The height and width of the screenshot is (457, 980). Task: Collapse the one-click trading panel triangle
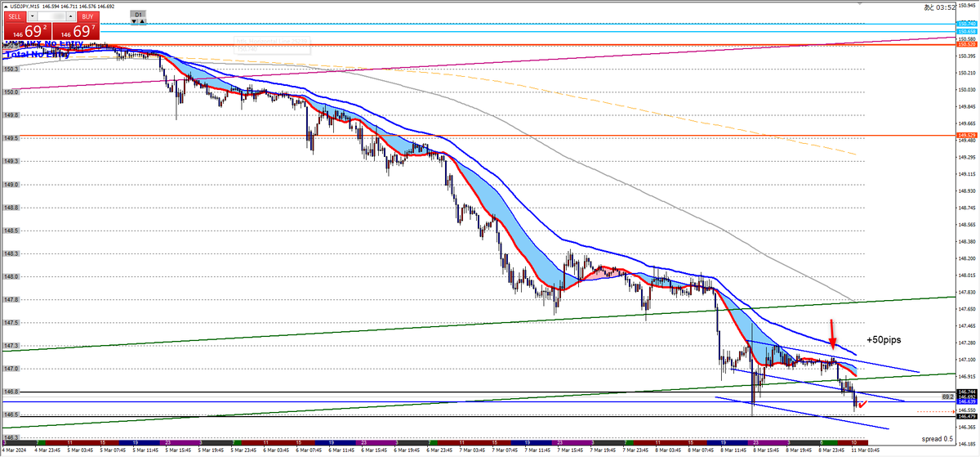tap(6, 7)
